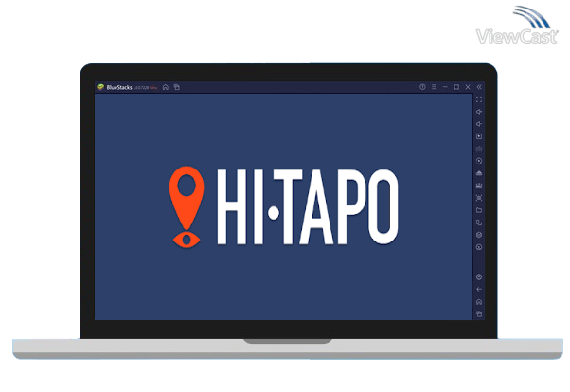Toggle fullscreen mode in sidebar
570x392 pixels.
479,99
